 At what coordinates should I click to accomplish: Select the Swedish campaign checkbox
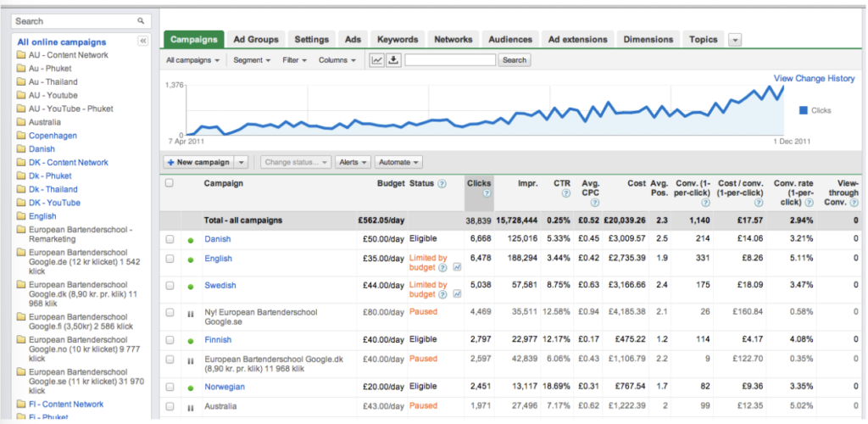pos(170,286)
